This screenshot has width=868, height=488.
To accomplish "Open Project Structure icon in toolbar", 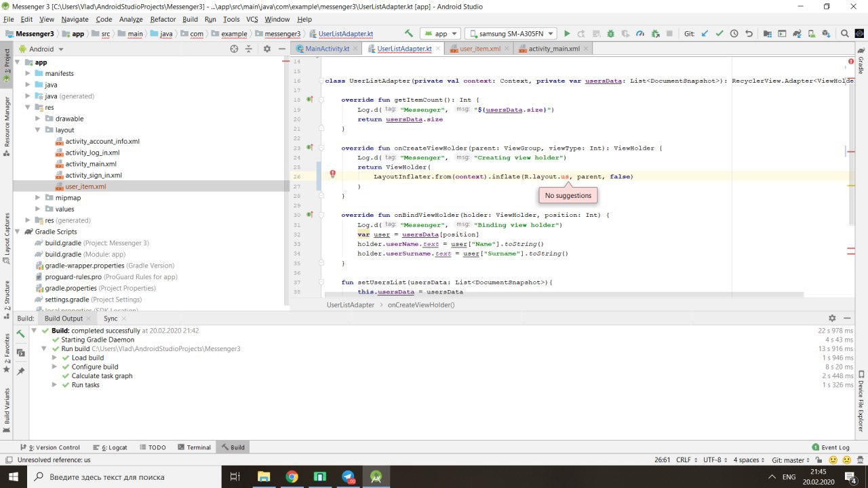I will (767, 33).
